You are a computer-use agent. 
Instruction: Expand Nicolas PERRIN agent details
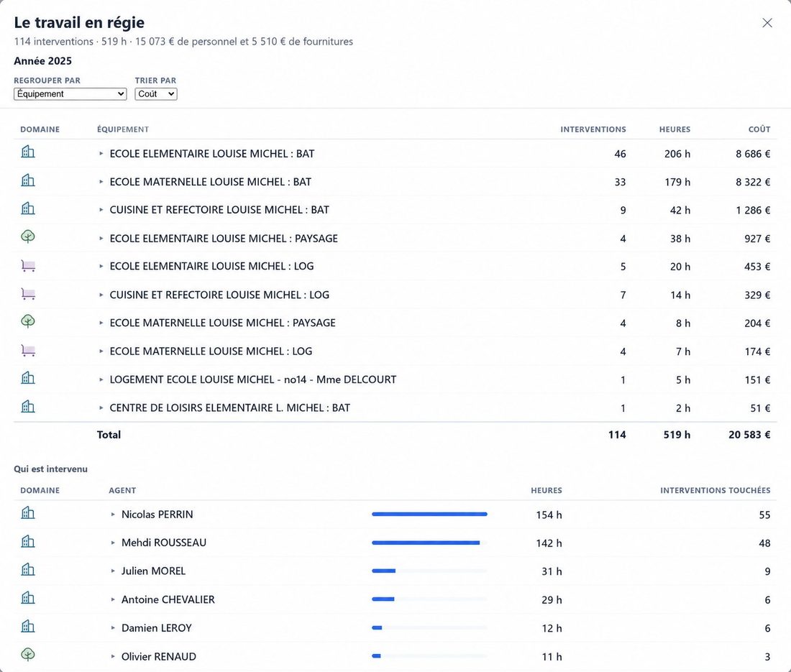pos(113,514)
